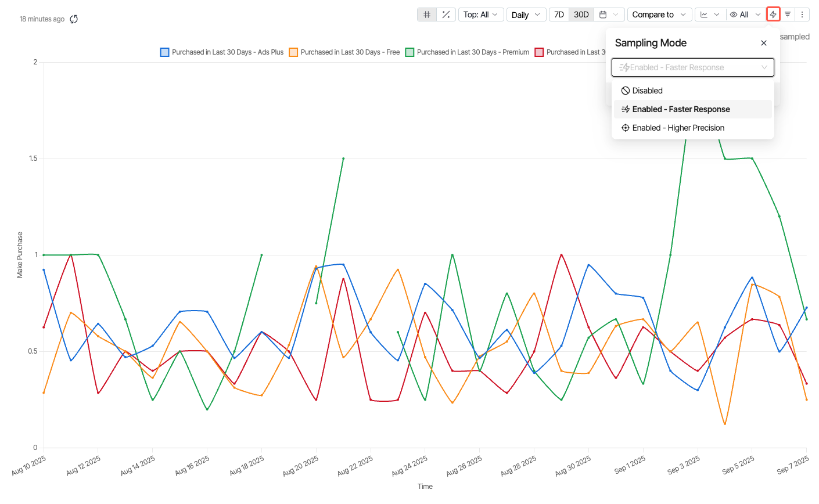Open the filter lines icon
The image size is (819, 504).
[788, 15]
